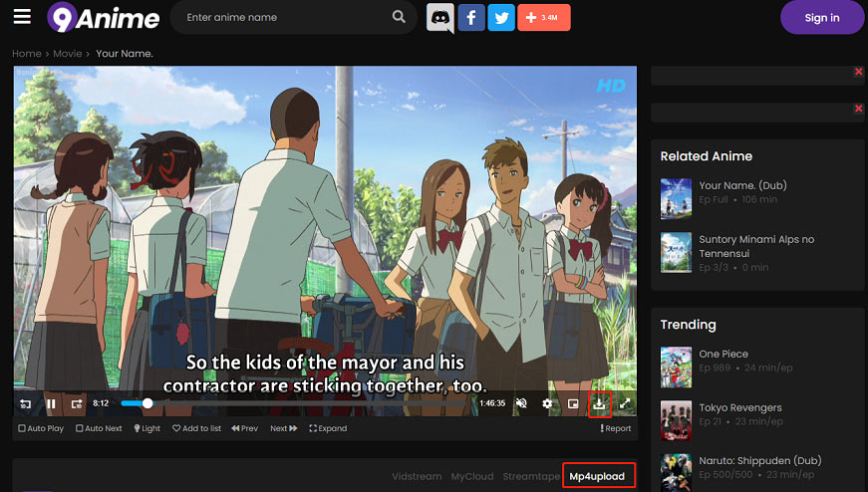Toggle the Auto Play checkbox
Image resolution: width=868 pixels, height=492 pixels.
pos(41,428)
